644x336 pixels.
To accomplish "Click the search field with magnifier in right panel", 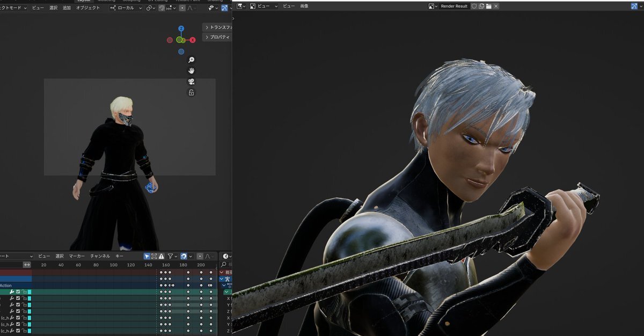I will coord(226,265).
